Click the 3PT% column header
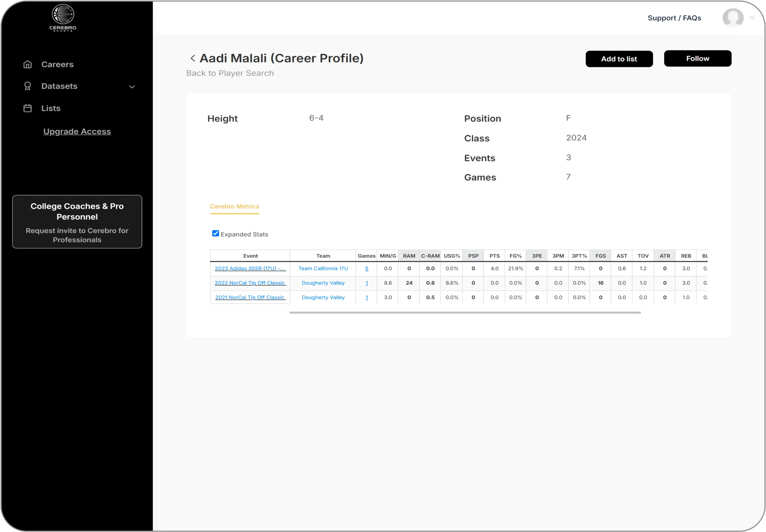Screen dimensions: 766x532 tap(579, 256)
